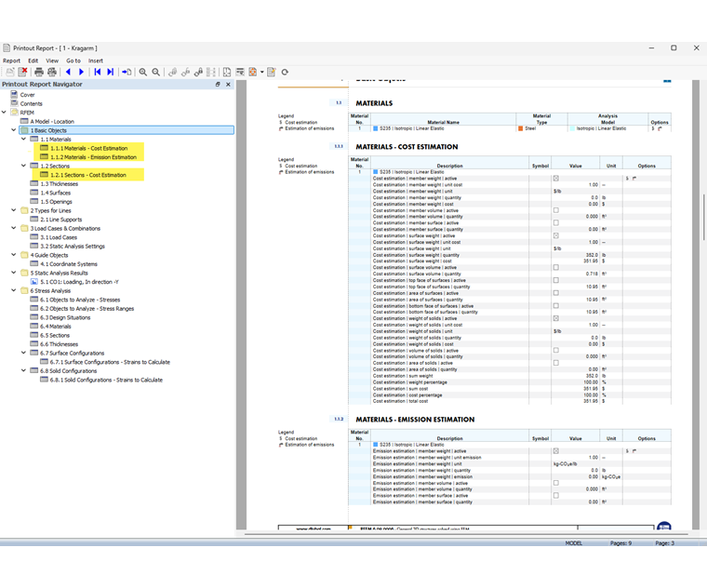Click the grayed column layout toolbar icon

(210, 73)
